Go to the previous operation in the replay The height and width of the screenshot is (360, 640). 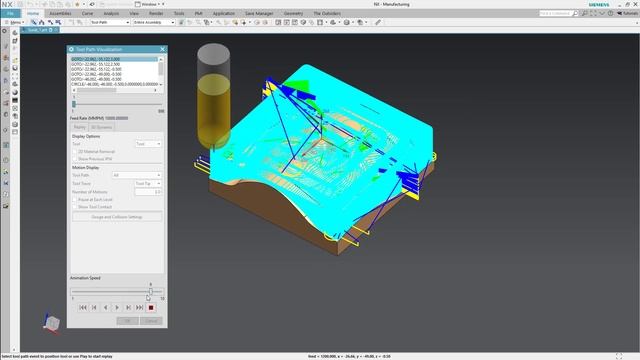pyautogui.click(x=94, y=307)
